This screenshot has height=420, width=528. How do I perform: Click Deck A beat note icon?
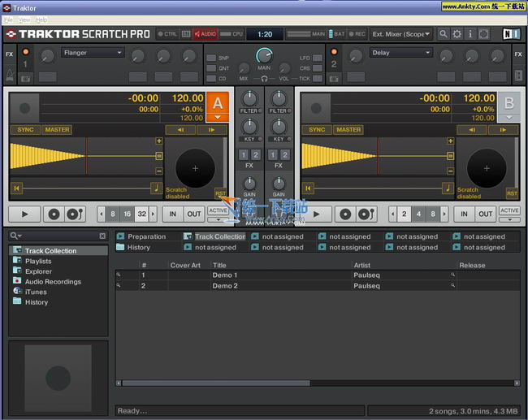coord(156,188)
